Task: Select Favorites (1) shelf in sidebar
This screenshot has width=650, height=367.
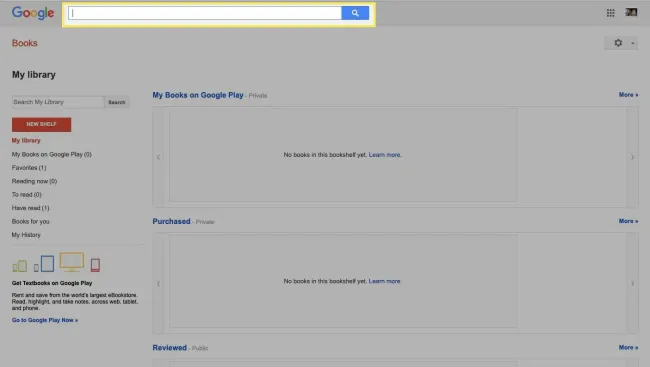Action: (x=29, y=168)
